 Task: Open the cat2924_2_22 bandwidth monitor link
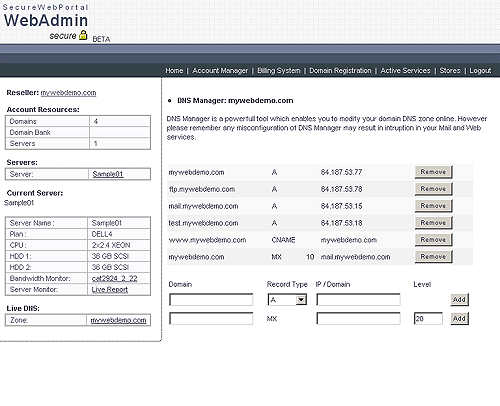coord(114,278)
